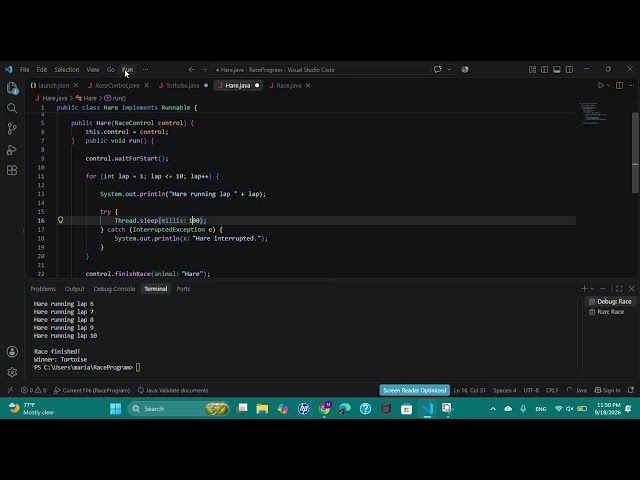Image resolution: width=640 pixels, height=480 pixels.
Task: Switch to the Race.java tab
Action: 289,85
